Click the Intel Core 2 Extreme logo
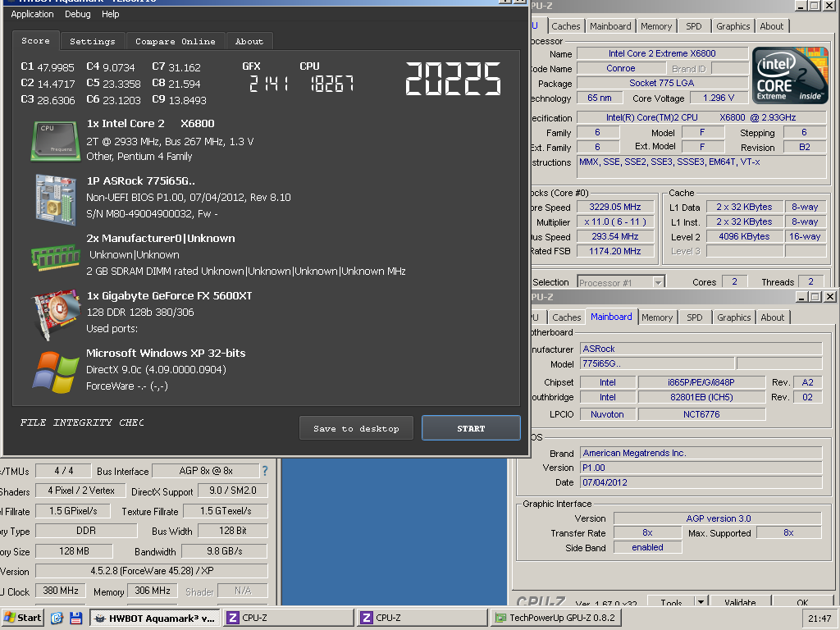The height and width of the screenshot is (630, 840). [x=790, y=75]
